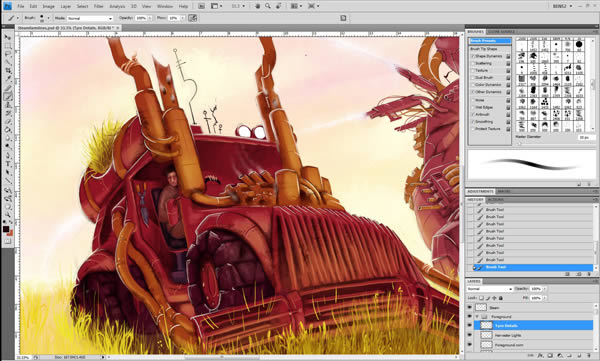Open the brush Mode dropdown
This screenshot has width=600, height=361.
[x=90, y=18]
